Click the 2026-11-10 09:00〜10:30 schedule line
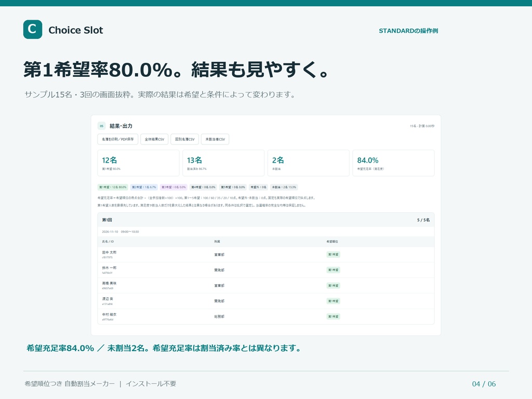 coord(121,232)
